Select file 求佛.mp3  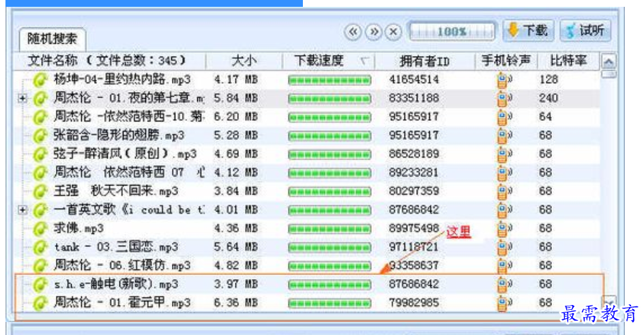coord(78,228)
